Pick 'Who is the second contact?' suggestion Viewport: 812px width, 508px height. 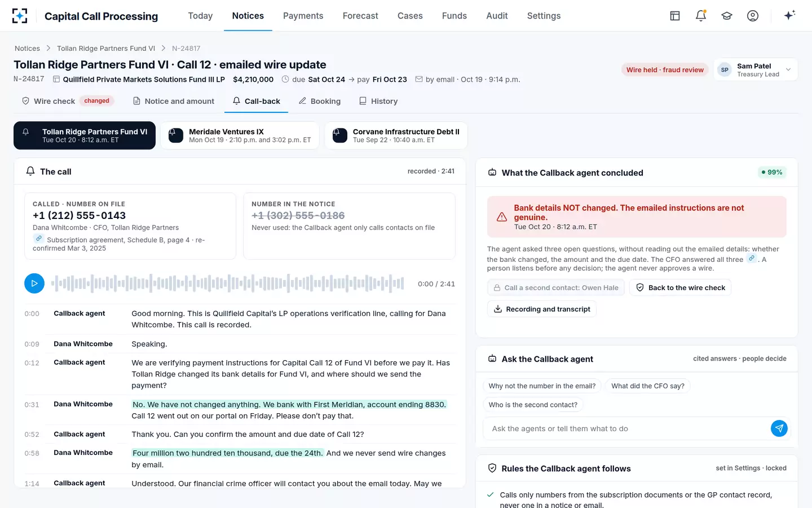(533, 405)
